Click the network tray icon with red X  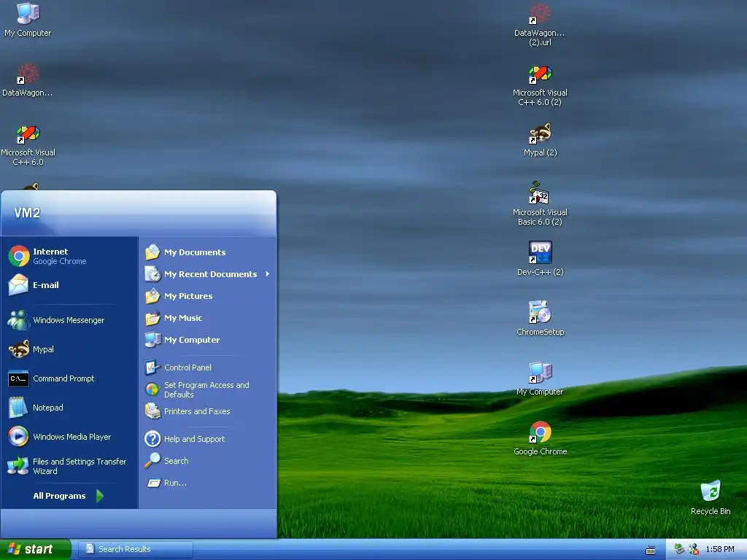point(694,549)
